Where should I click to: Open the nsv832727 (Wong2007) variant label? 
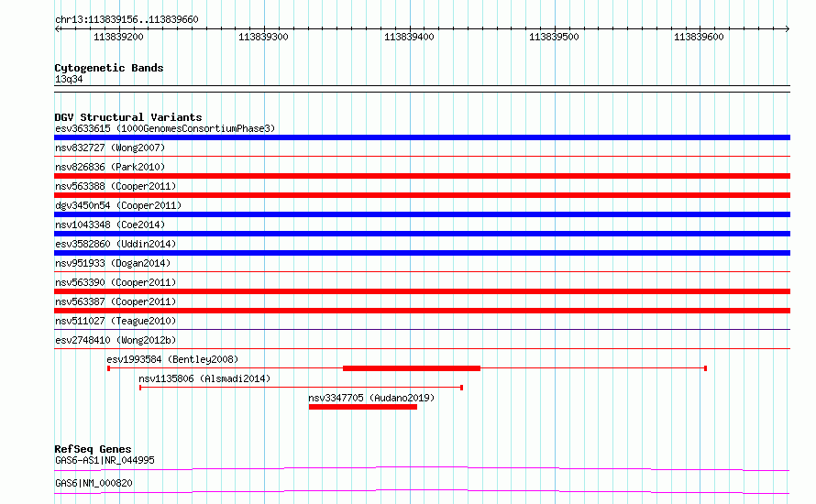click(110, 148)
